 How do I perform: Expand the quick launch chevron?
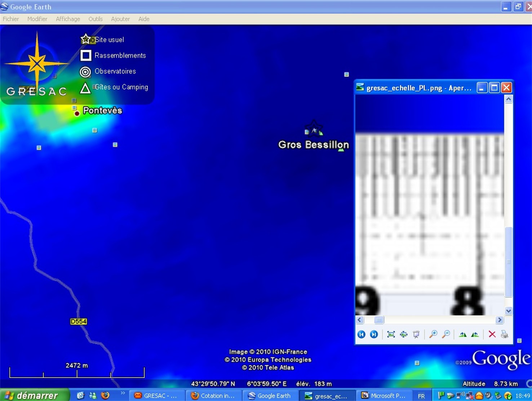(123, 393)
